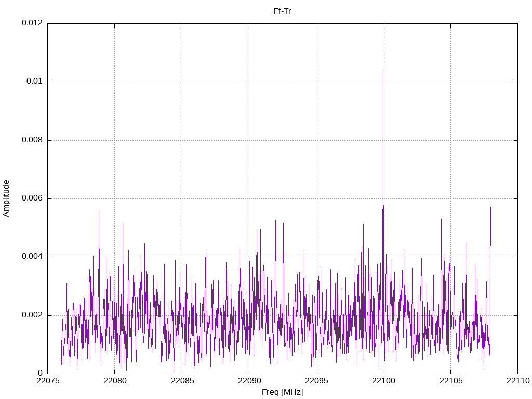This screenshot has width=532, height=399.
Task: Click the y-axis tick label 0.01
Action: (35, 81)
